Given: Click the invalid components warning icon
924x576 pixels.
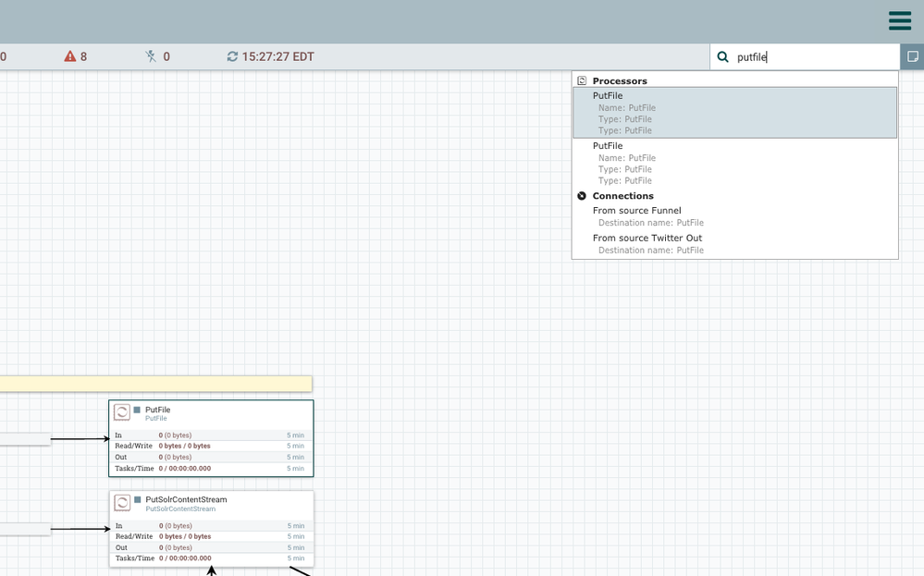Looking at the screenshot, I should 70,56.
